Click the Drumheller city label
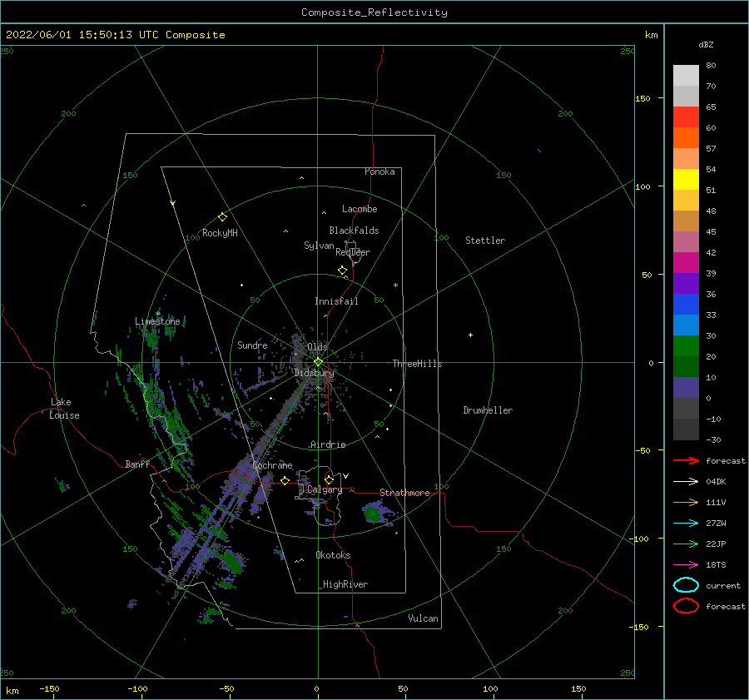 (488, 410)
